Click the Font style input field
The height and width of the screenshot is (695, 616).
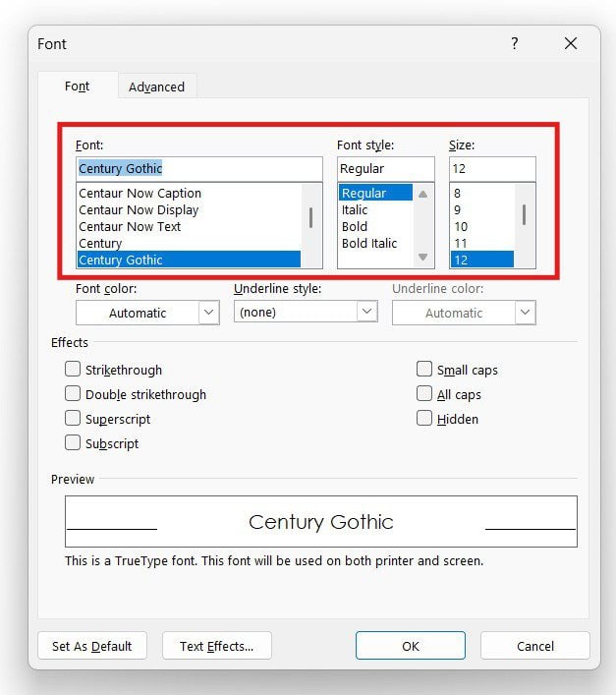(386, 168)
